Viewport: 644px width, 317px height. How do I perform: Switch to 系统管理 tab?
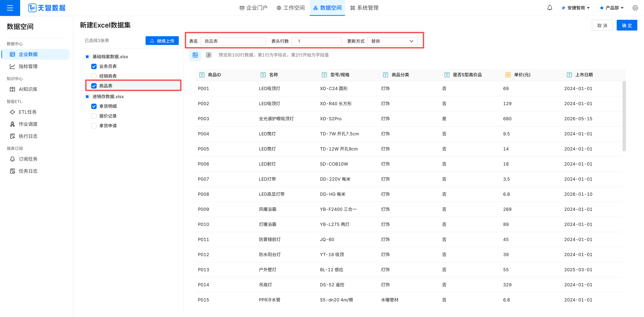(x=364, y=8)
